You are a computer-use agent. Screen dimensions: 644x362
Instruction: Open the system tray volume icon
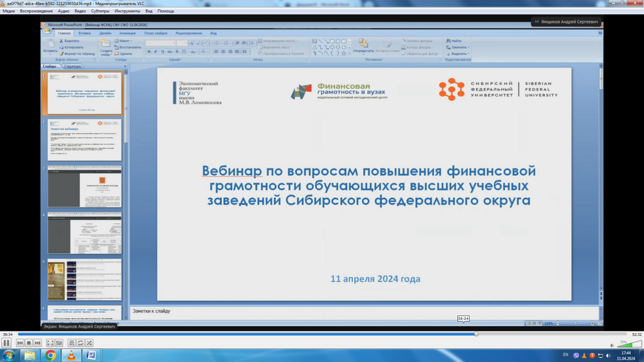click(608, 356)
